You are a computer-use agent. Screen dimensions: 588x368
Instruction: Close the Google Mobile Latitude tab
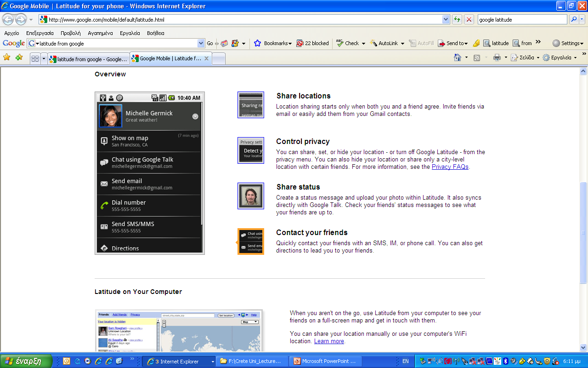point(206,58)
